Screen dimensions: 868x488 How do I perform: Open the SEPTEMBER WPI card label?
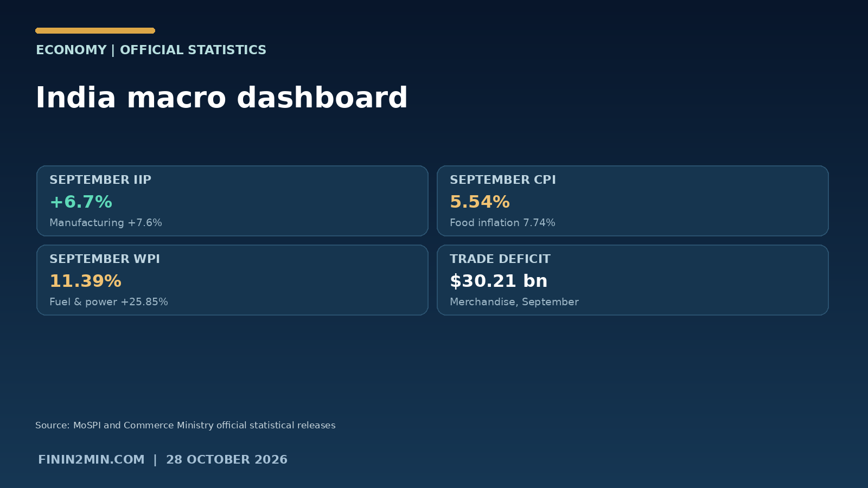tap(105, 259)
